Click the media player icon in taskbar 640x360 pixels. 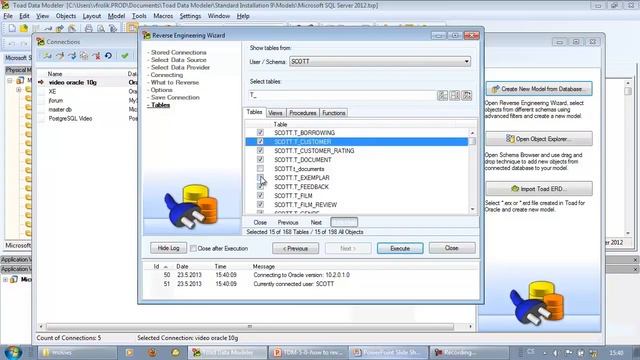(x=129, y=352)
